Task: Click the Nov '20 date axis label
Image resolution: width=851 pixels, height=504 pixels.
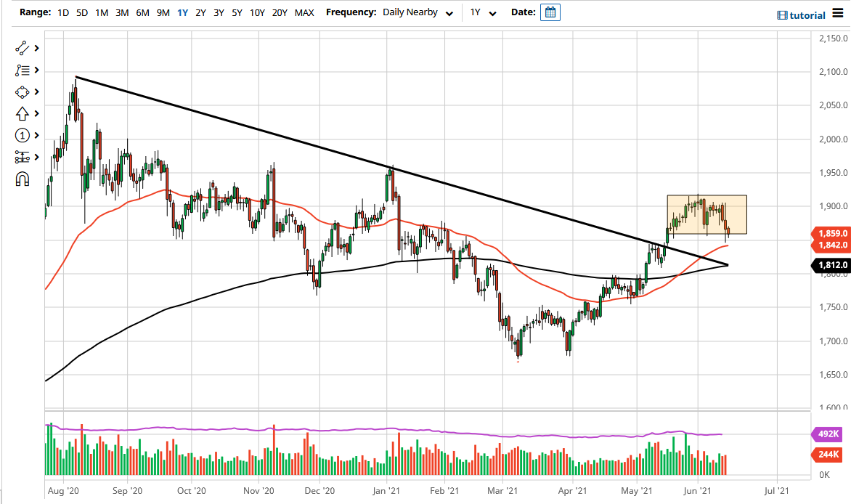Action: tap(258, 491)
